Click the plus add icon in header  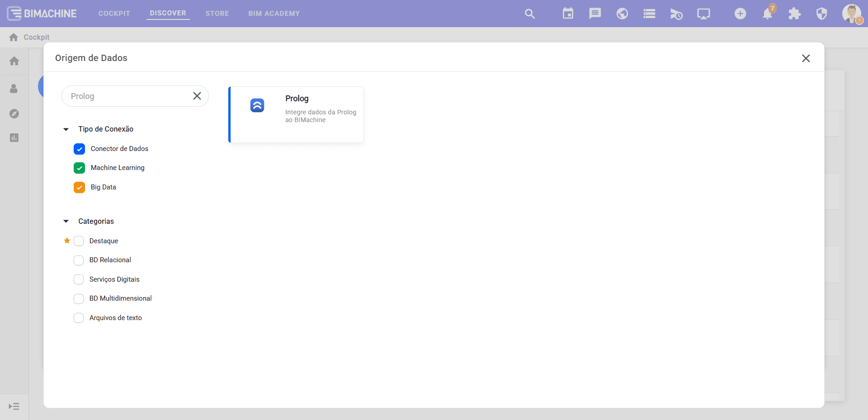click(x=740, y=14)
